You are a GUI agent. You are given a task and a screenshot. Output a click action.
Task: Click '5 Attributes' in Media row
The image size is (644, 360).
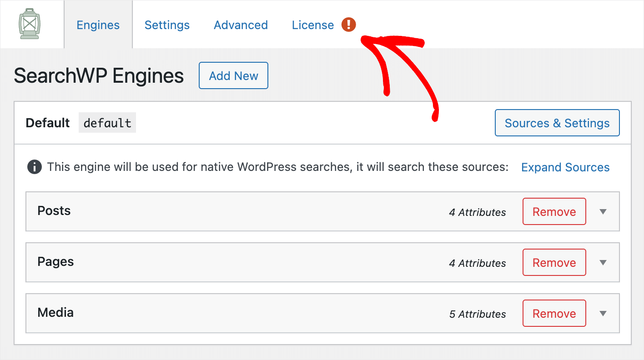[x=478, y=314]
